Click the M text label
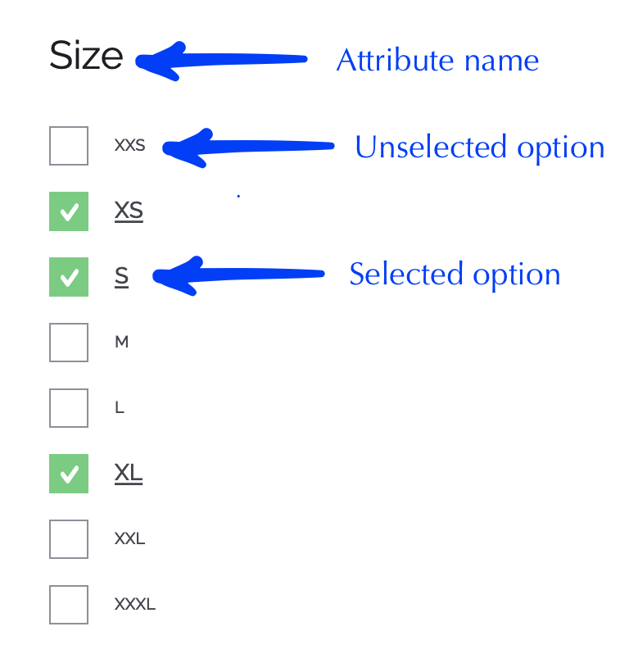The height and width of the screenshot is (672, 629). pyautogui.click(x=121, y=343)
